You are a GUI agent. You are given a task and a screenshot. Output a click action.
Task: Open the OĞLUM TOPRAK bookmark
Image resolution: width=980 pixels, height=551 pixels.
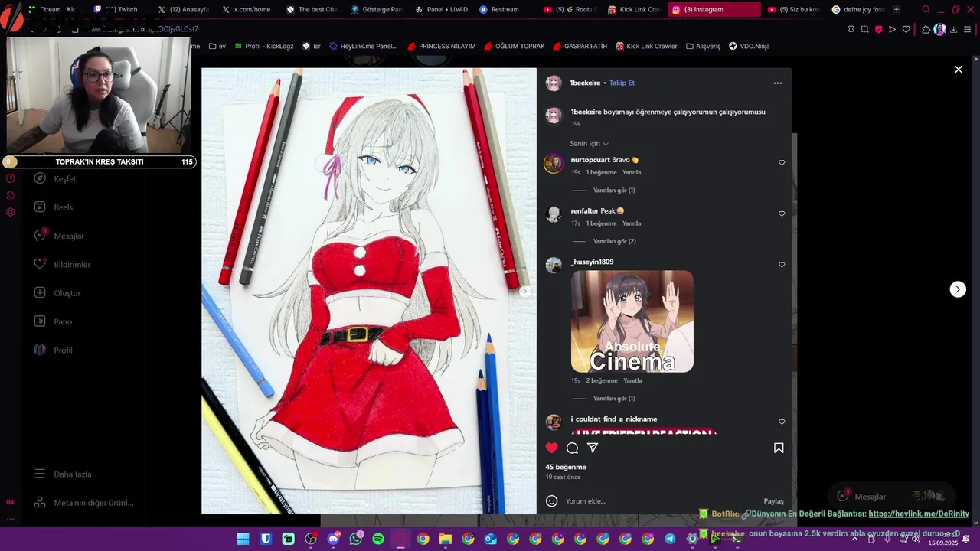514,46
